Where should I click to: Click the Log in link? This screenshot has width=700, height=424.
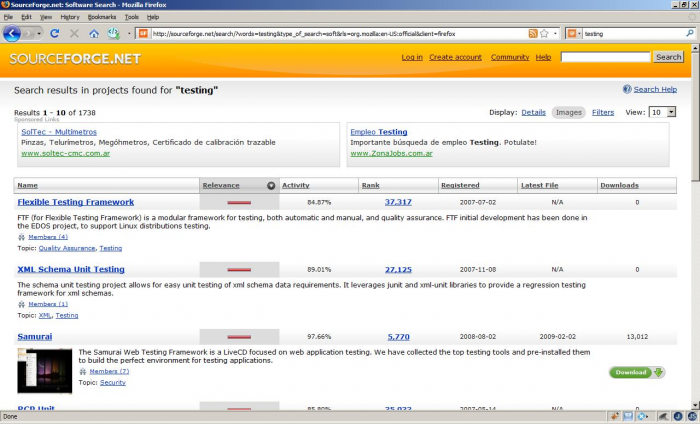pyautogui.click(x=412, y=57)
